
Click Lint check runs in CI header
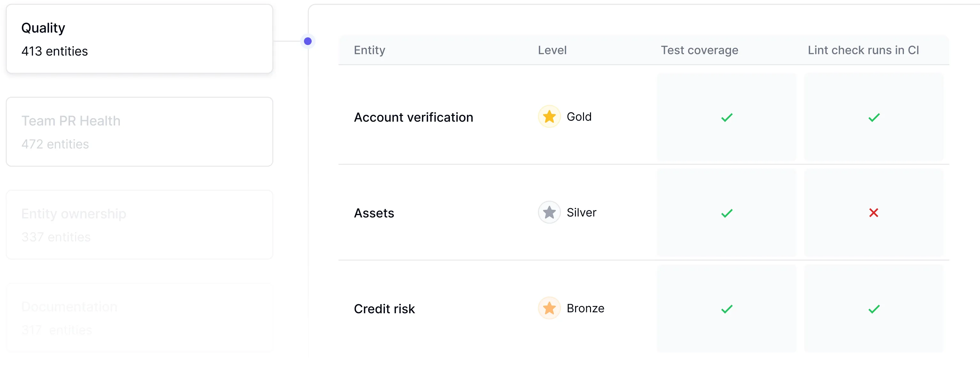pos(863,50)
